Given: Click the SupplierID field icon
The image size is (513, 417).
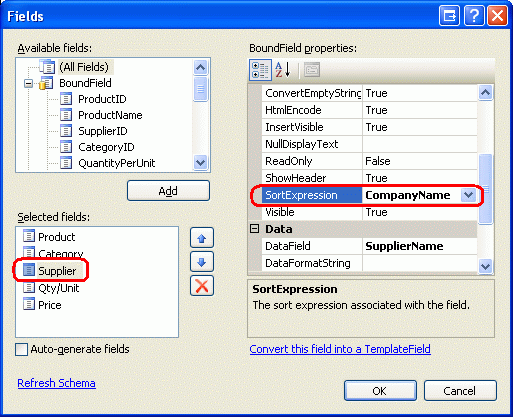Looking at the screenshot, I should (66, 131).
